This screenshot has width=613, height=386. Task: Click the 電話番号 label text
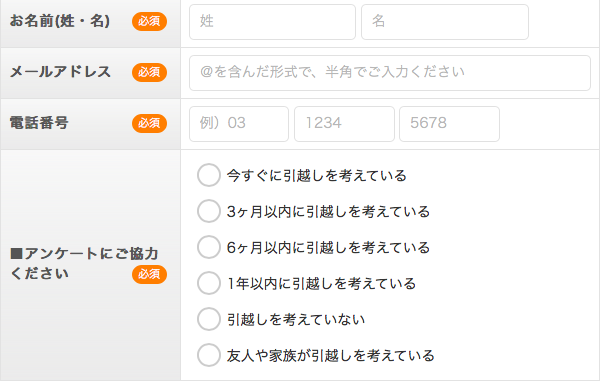[39, 123]
